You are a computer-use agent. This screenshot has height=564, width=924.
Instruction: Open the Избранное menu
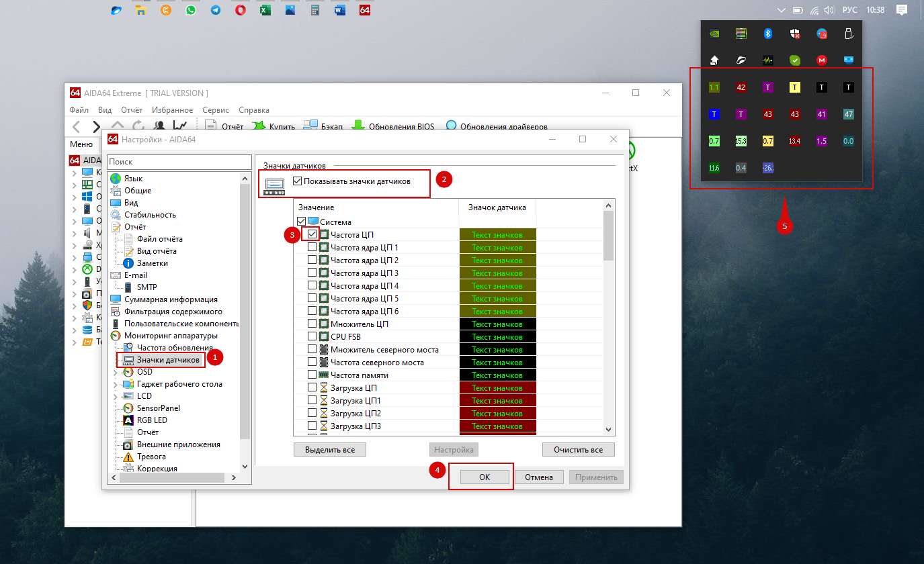pyautogui.click(x=173, y=110)
